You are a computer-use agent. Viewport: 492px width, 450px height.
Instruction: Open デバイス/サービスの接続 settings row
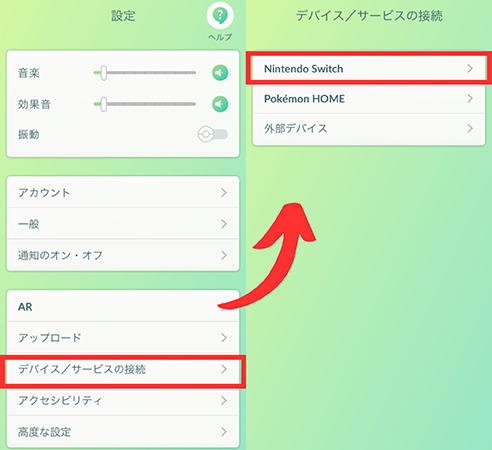123,369
